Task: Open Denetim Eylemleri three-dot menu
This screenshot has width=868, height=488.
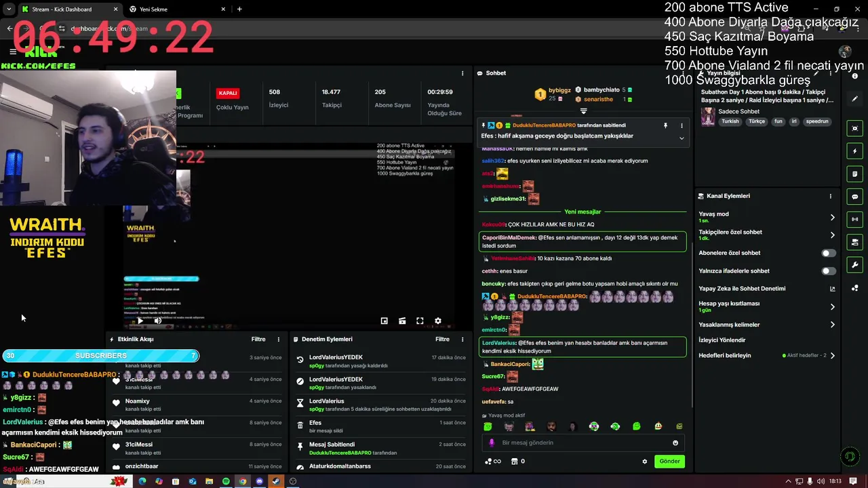Action: (462, 339)
